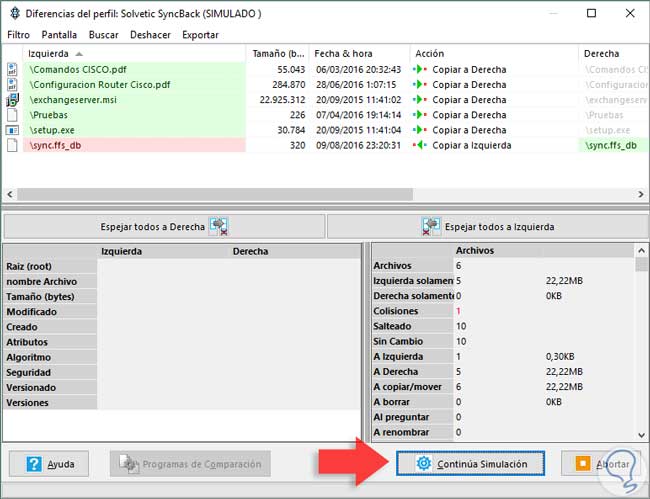Sort by the Acción column header

494,53
